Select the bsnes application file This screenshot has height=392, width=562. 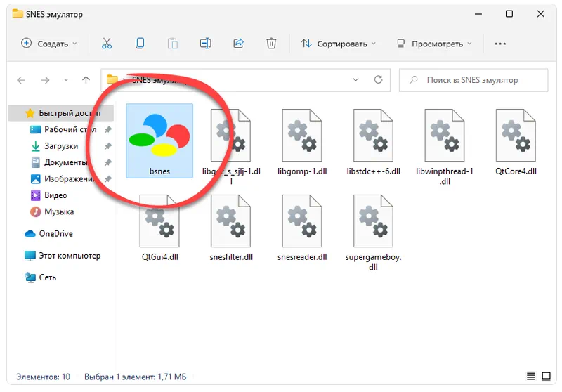[x=159, y=141]
